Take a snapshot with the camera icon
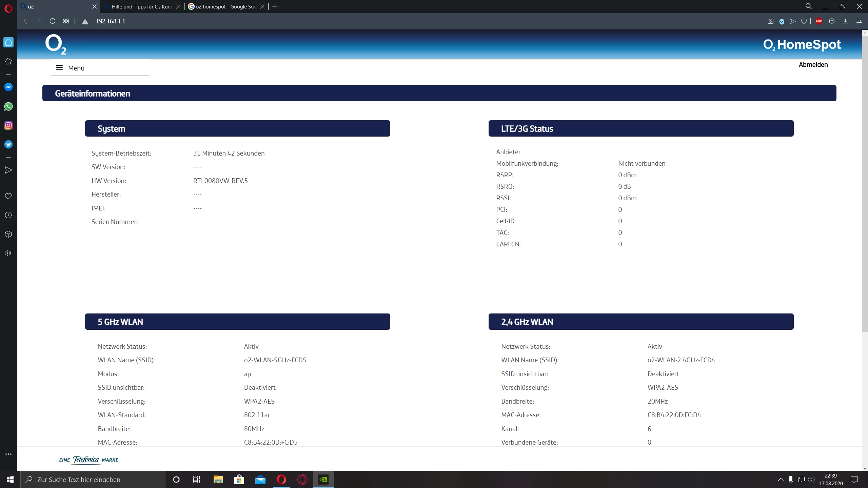The width and height of the screenshot is (868, 488). click(x=770, y=21)
